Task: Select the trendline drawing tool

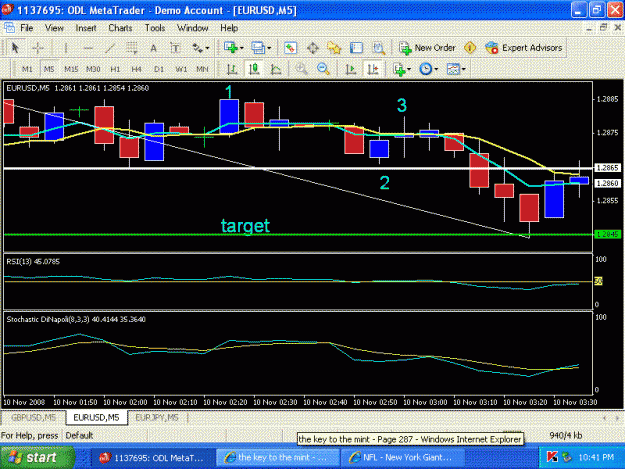Action: [110, 48]
